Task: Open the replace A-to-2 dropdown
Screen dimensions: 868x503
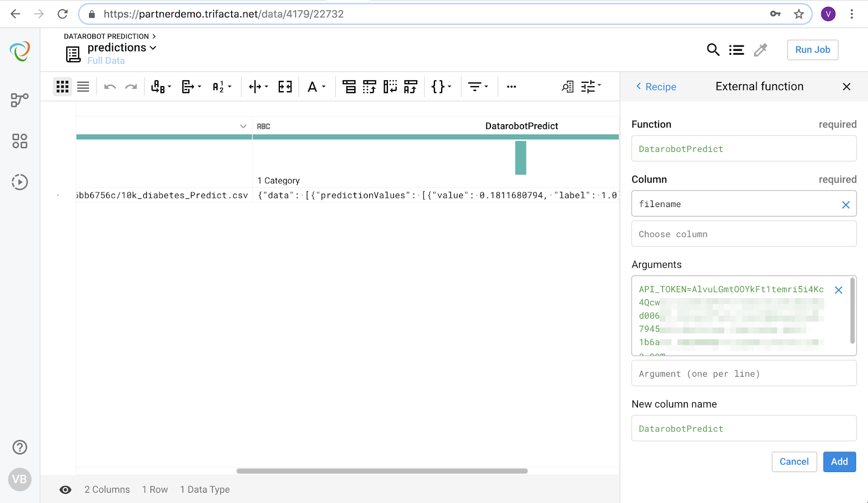Action: point(222,87)
